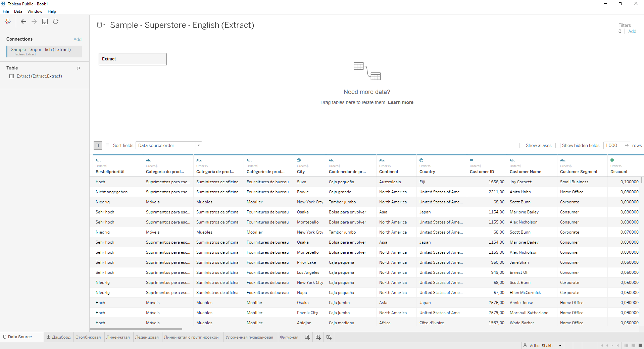
Task: Click Abc type icon of Bestellpriorität column
Action: 98,160
